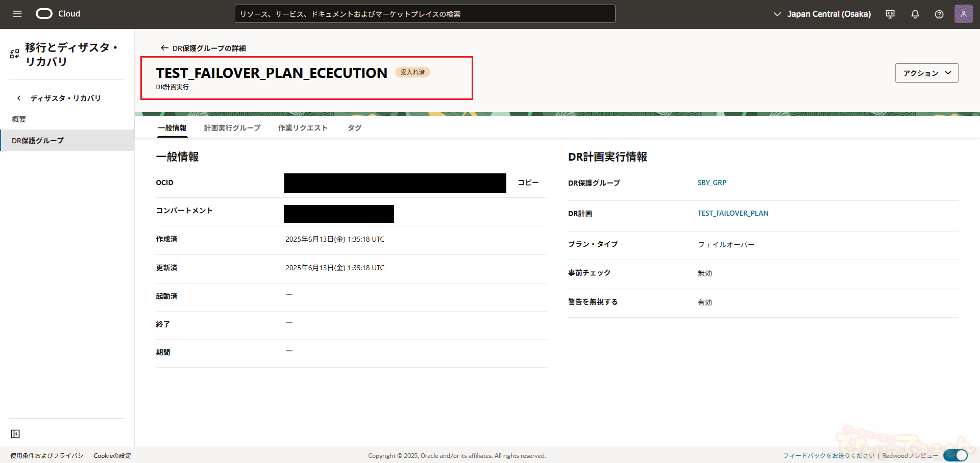
Task: Open the help question mark menu
Action: [939, 14]
